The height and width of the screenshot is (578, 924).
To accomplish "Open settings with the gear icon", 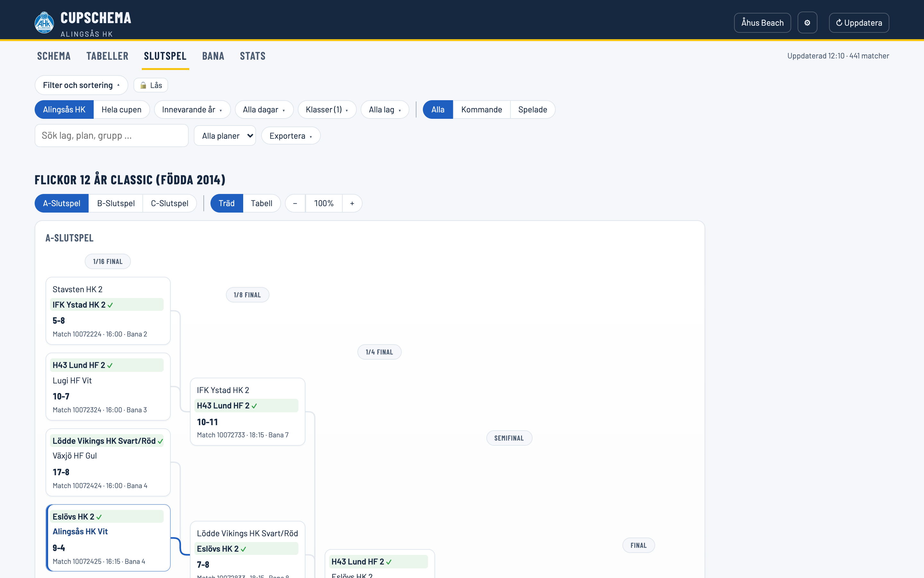I will pyautogui.click(x=807, y=22).
